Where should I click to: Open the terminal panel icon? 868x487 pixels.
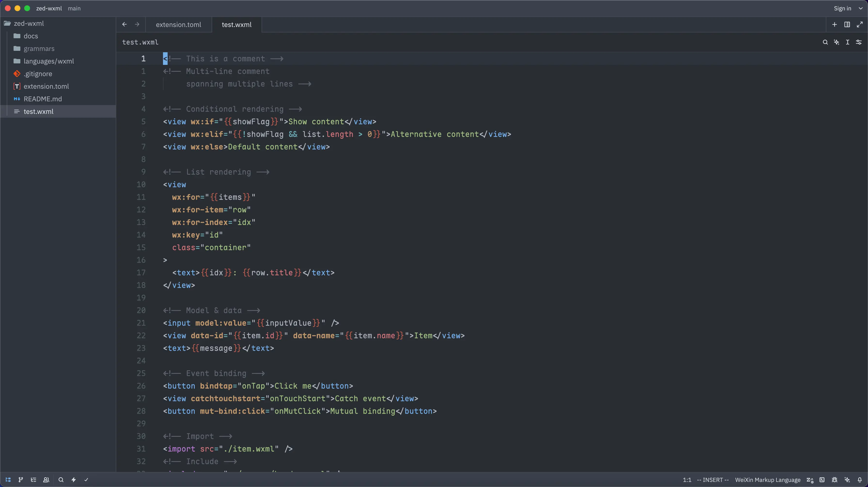pyautogui.click(x=822, y=479)
